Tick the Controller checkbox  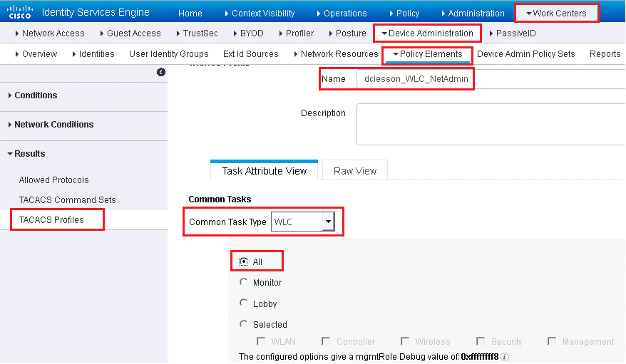pos(326,342)
